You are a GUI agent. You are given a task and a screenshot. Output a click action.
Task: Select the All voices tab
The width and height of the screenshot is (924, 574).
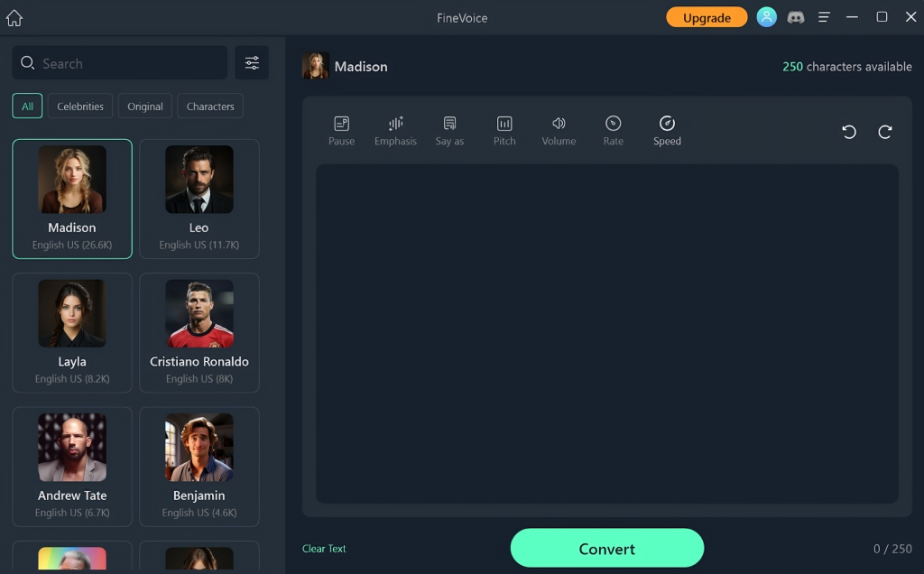click(x=27, y=106)
